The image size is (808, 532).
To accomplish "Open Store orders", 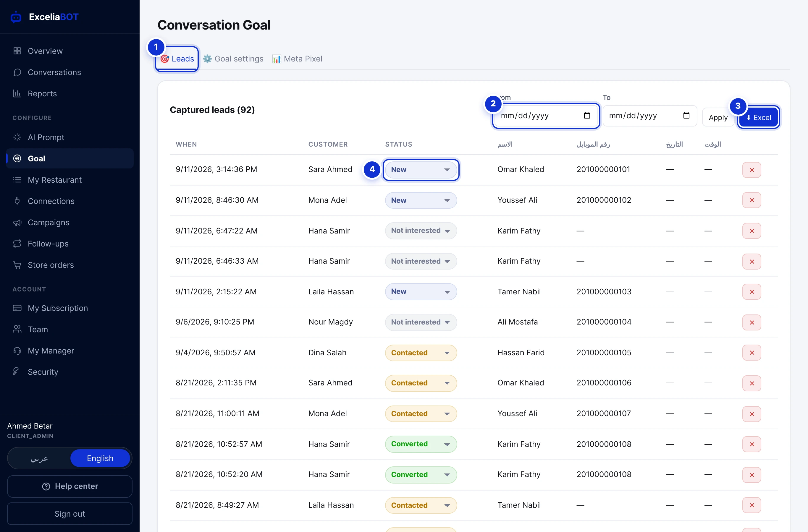I will (70, 265).
